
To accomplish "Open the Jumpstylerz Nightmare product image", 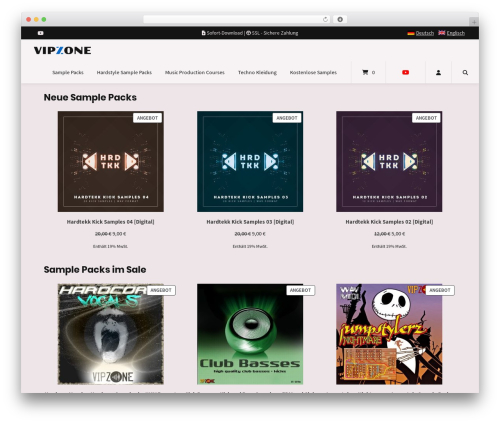I will point(389,334).
